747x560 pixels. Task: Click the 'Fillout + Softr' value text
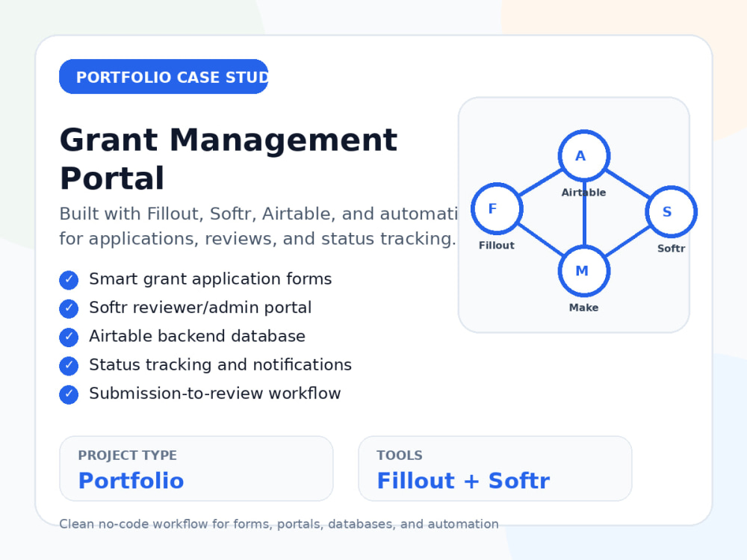click(463, 481)
